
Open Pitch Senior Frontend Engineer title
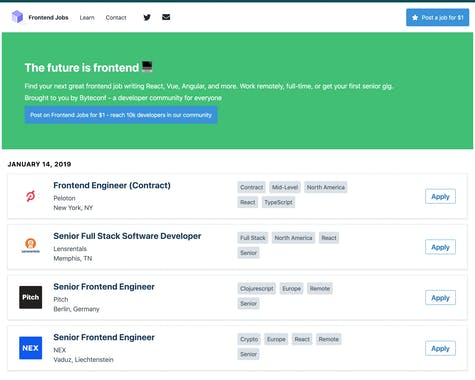104,287
